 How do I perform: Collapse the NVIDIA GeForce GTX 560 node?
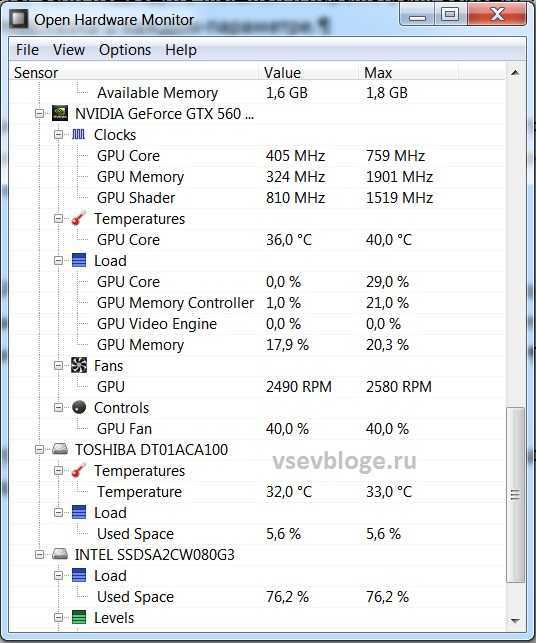40,114
